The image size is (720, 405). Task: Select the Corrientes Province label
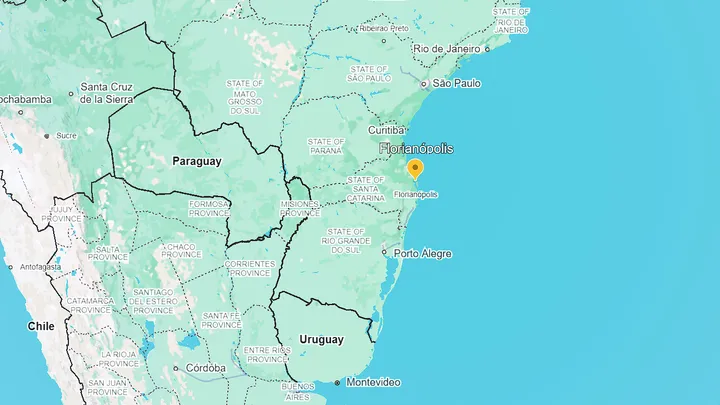click(x=249, y=269)
